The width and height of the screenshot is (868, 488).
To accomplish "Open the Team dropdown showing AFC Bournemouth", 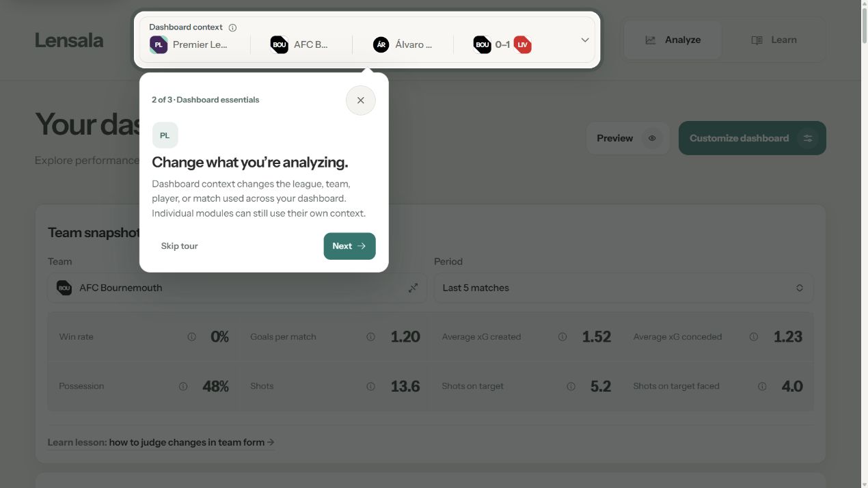I will point(237,288).
